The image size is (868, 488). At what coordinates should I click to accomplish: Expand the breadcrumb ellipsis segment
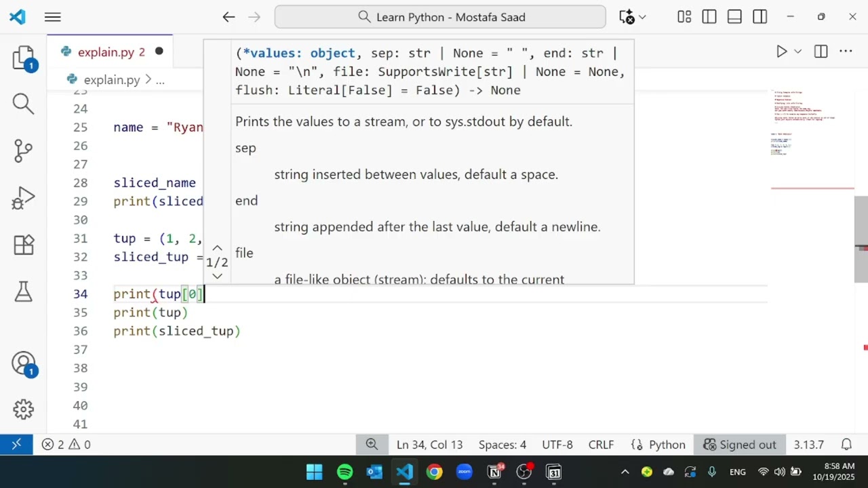pos(160,80)
